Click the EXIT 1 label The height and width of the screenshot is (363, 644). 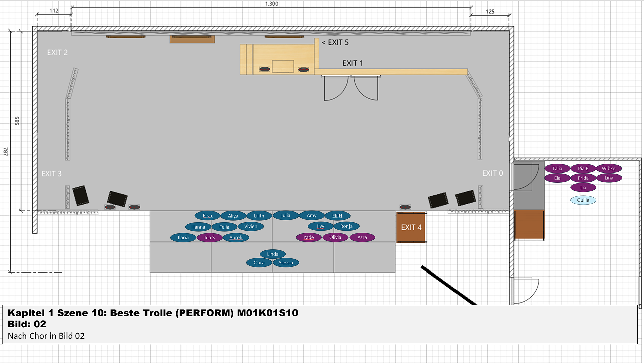353,63
